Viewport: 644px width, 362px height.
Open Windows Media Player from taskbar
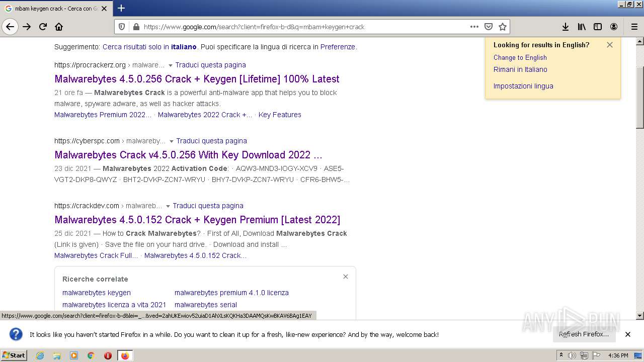pos(74,355)
